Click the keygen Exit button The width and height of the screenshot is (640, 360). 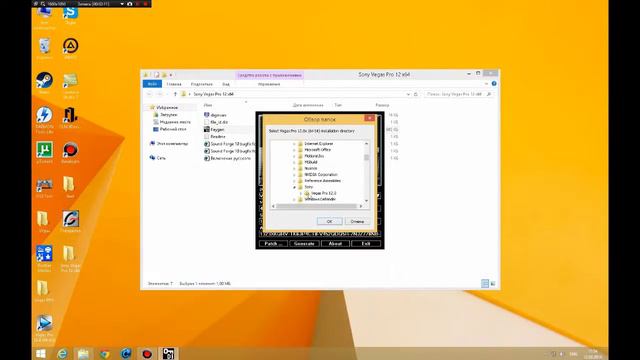[x=366, y=244]
